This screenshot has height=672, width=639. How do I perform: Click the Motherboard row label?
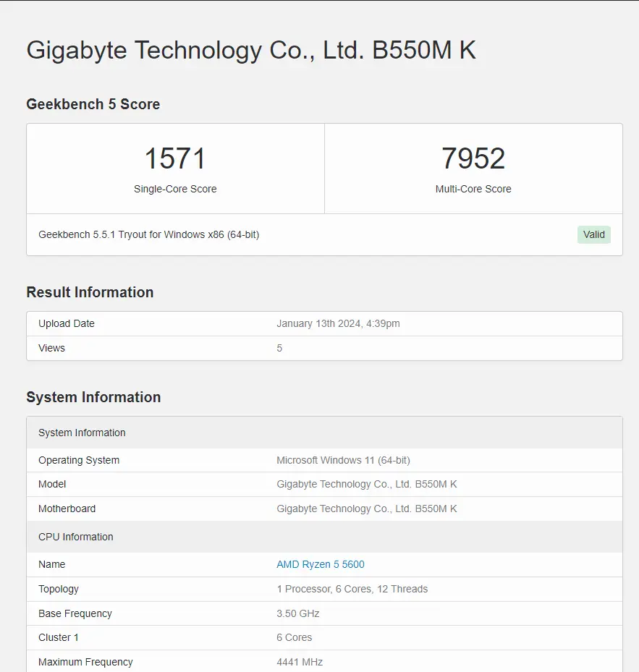click(67, 509)
